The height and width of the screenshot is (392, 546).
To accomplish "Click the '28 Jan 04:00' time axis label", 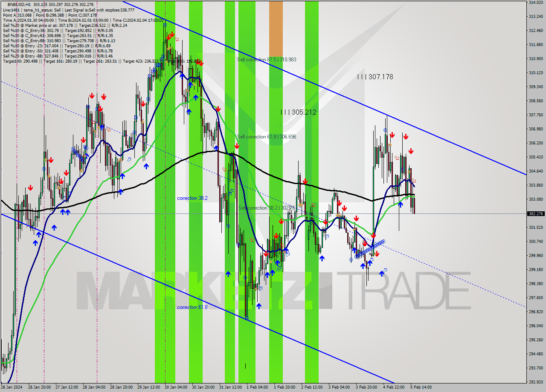I will tap(94, 387).
